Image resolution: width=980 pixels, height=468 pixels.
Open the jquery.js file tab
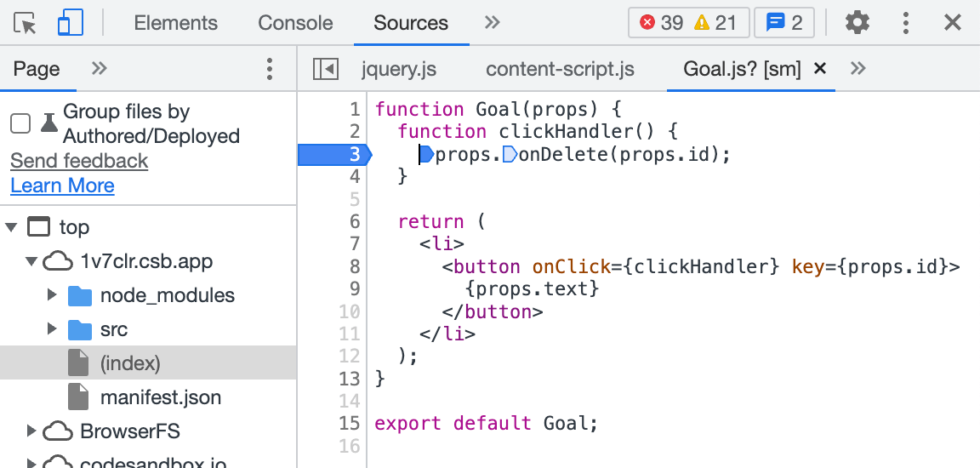click(x=399, y=69)
